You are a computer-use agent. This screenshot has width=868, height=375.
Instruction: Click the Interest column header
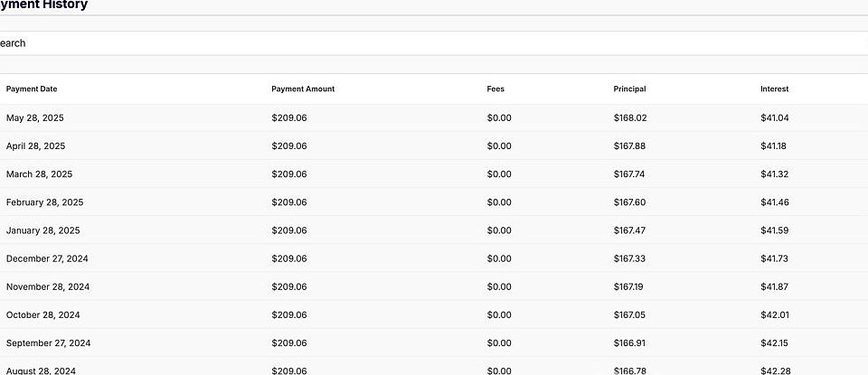coord(774,89)
